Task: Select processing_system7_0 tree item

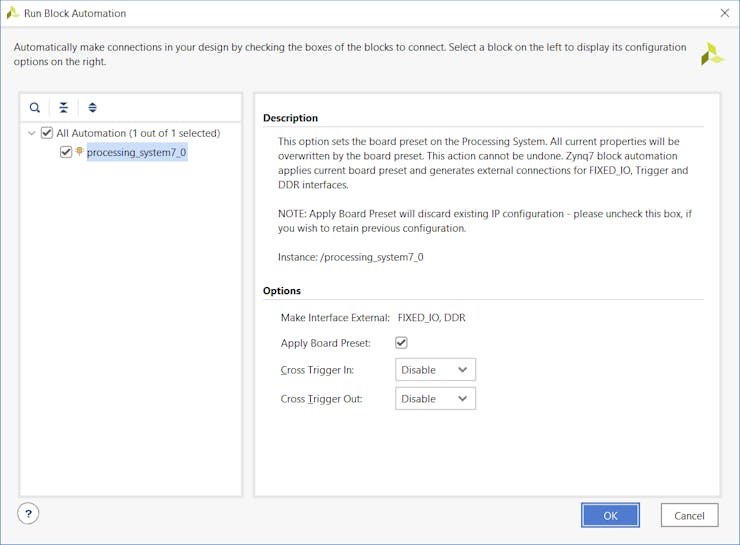Action: coord(137,152)
